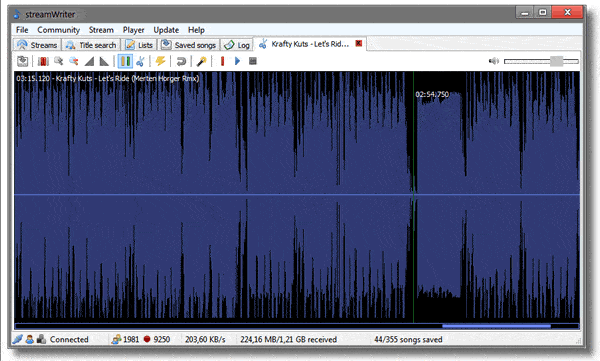600x361 pixels.
Task: Toggle the start/end markers mode button
Action: tap(125, 61)
